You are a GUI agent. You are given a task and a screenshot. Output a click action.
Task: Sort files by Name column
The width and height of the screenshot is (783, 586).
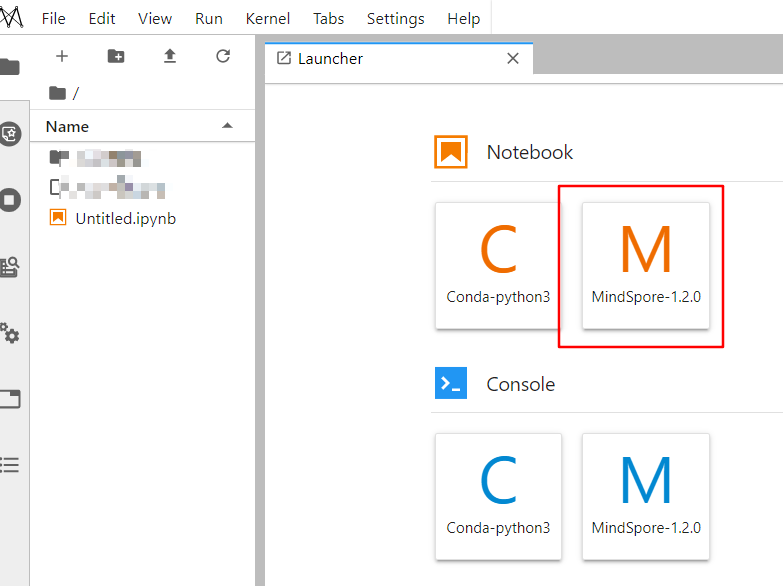(142, 126)
